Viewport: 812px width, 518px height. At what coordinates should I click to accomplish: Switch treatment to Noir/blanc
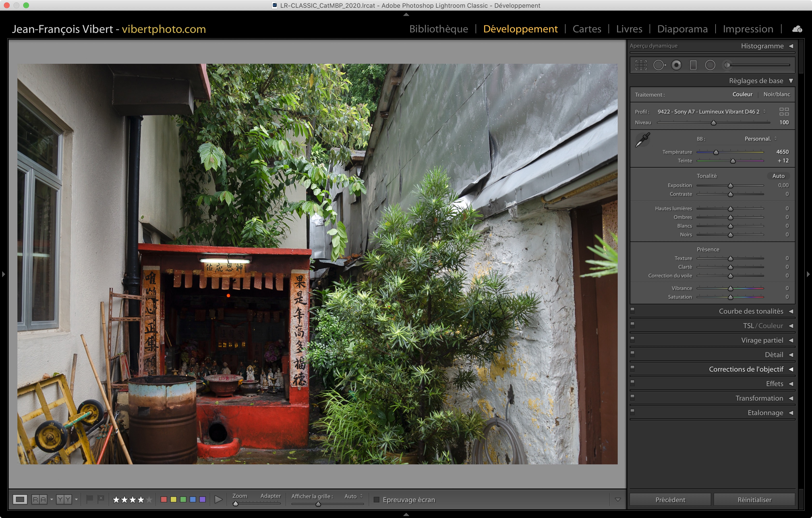pyautogui.click(x=776, y=94)
